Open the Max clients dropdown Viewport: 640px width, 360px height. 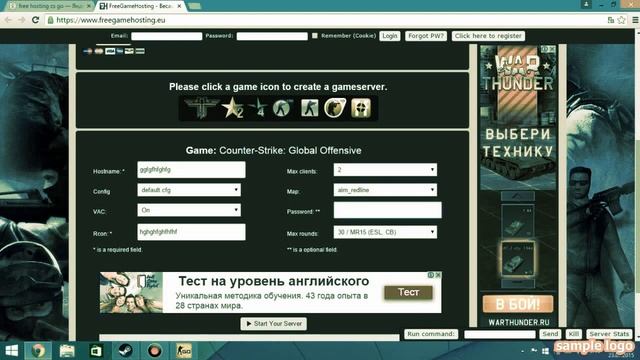pyautogui.click(x=385, y=170)
